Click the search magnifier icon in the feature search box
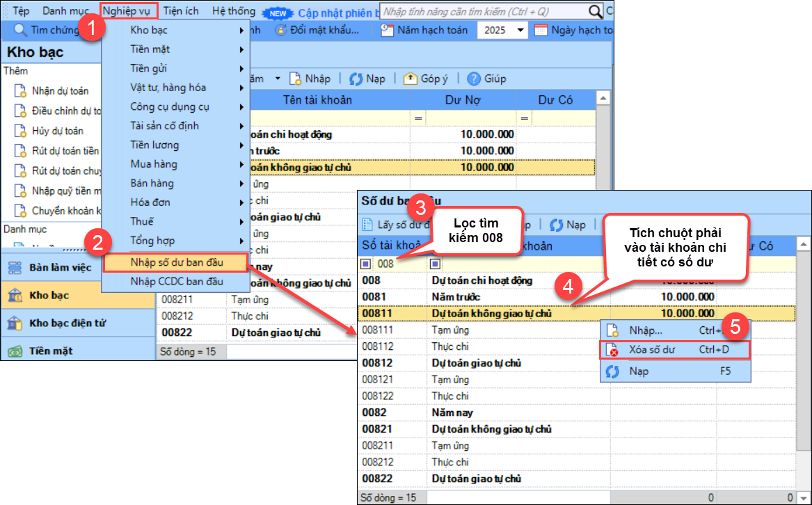812x505 pixels. (595, 12)
